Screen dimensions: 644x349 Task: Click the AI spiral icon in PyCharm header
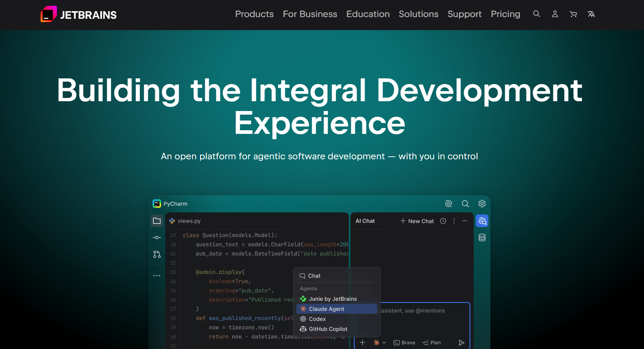(449, 204)
